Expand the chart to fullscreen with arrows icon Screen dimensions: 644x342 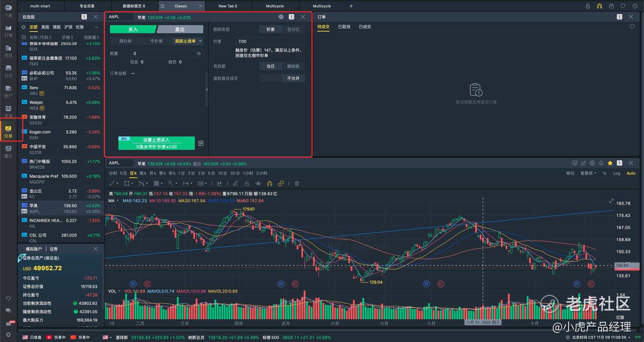(611, 201)
